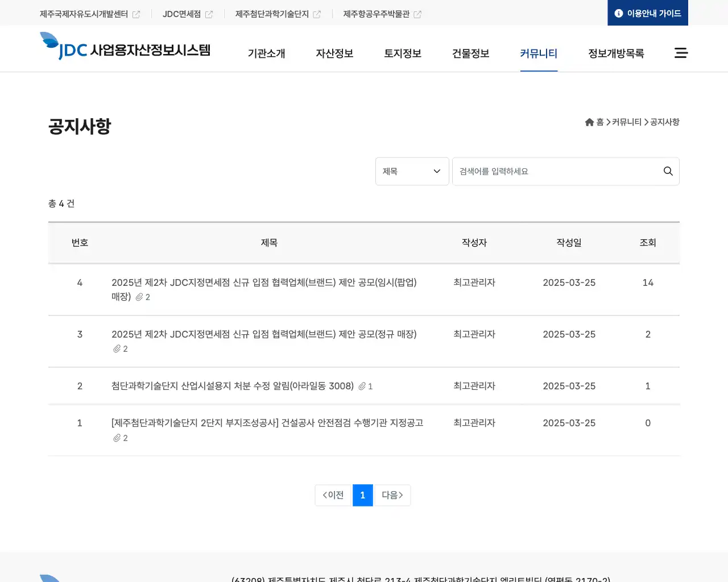Viewport: 728px width, 582px height.
Task: Click the 작성자 column header
Action: coord(474,243)
